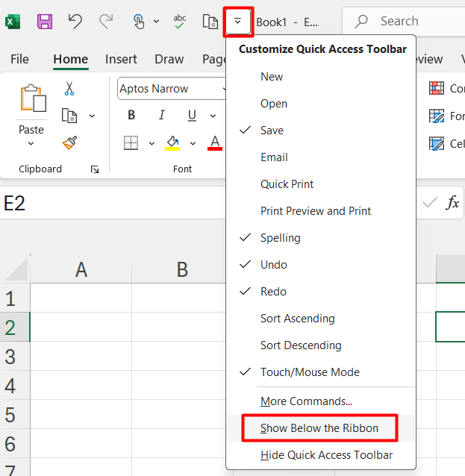This screenshot has width=465, height=476.
Task: Toggle Bold formatting
Action: coord(131,115)
